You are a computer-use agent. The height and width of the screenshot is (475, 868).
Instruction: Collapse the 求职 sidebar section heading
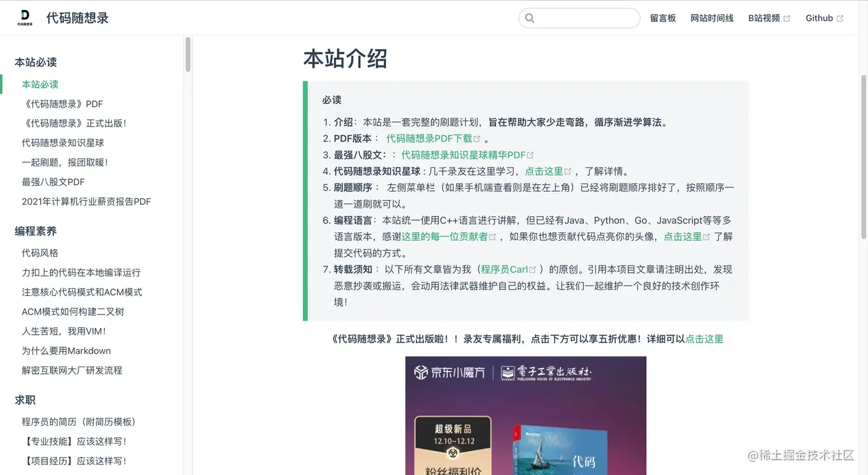click(x=25, y=400)
